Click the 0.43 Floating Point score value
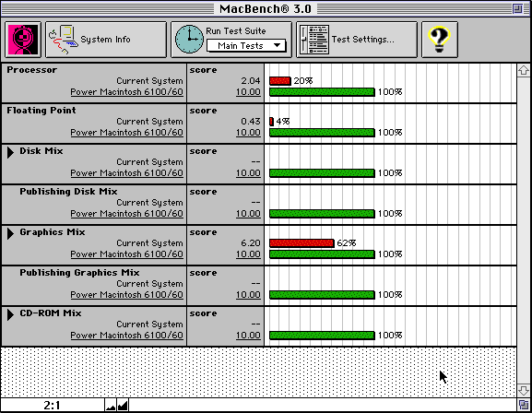 [x=251, y=121]
